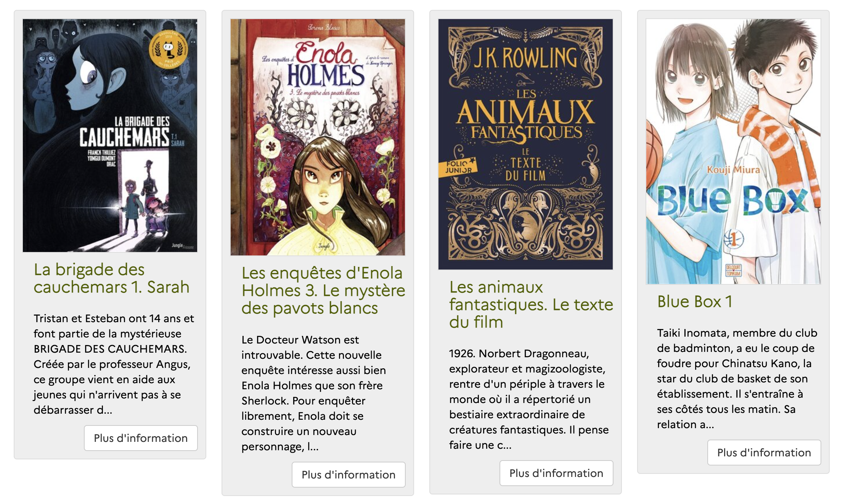Click the Tristan et Esteban description text

[114, 364]
